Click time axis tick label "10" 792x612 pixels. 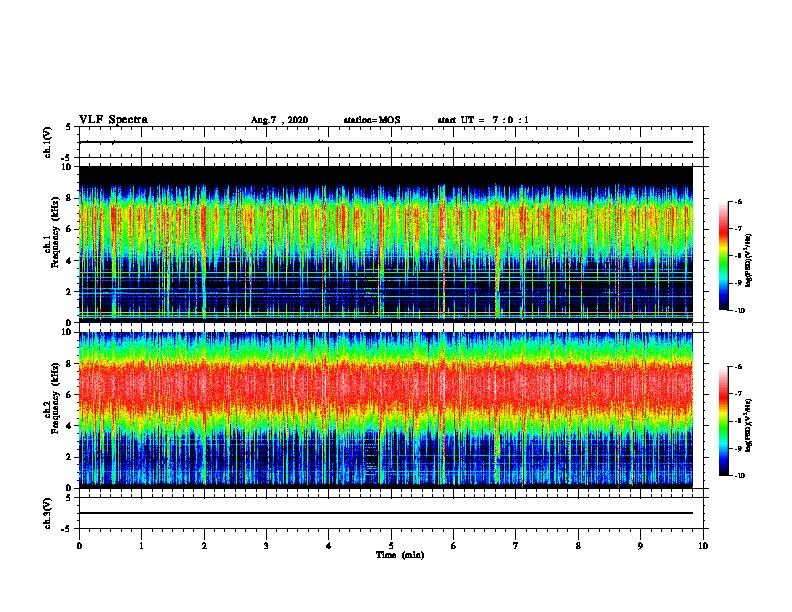pyautogui.click(x=703, y=546)
